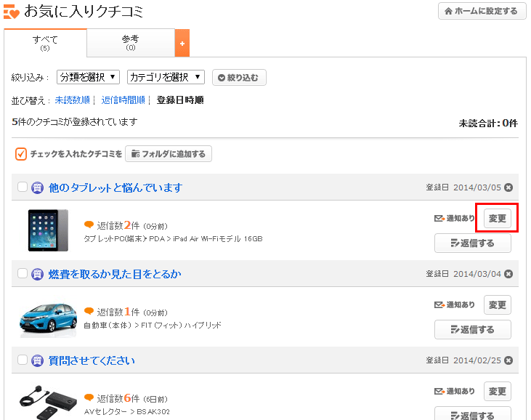The image size is (531, 420).
Task: Toggle the orange select-all checkbox
Action: click(21, 154)
